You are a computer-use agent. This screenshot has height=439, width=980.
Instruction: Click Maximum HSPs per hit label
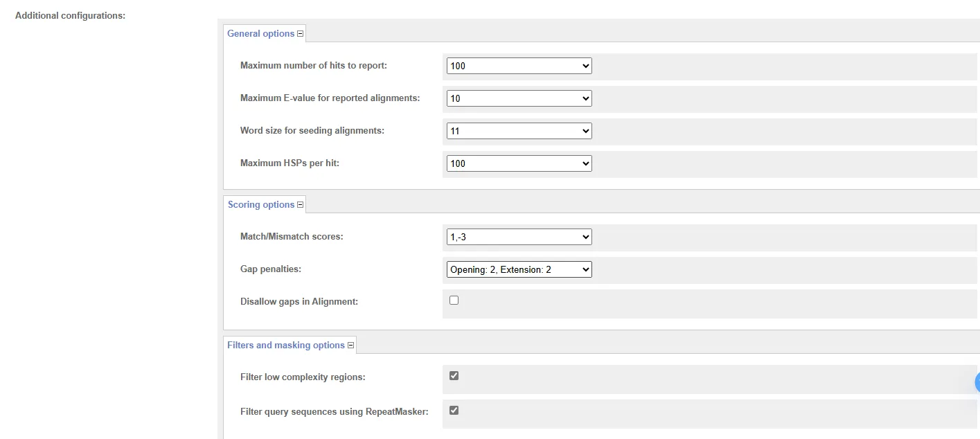pos(289,163)
